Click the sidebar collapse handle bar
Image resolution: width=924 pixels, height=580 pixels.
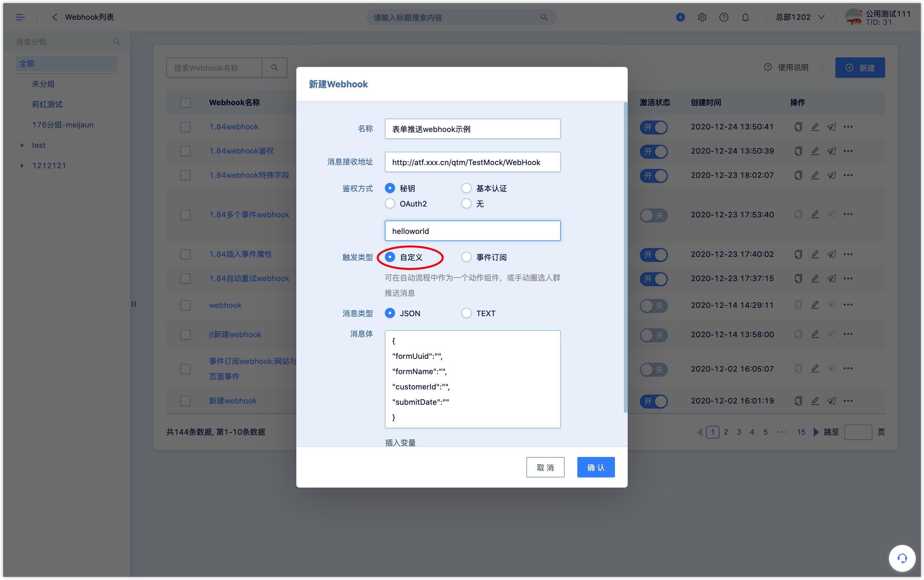click(x=134, y=304)
